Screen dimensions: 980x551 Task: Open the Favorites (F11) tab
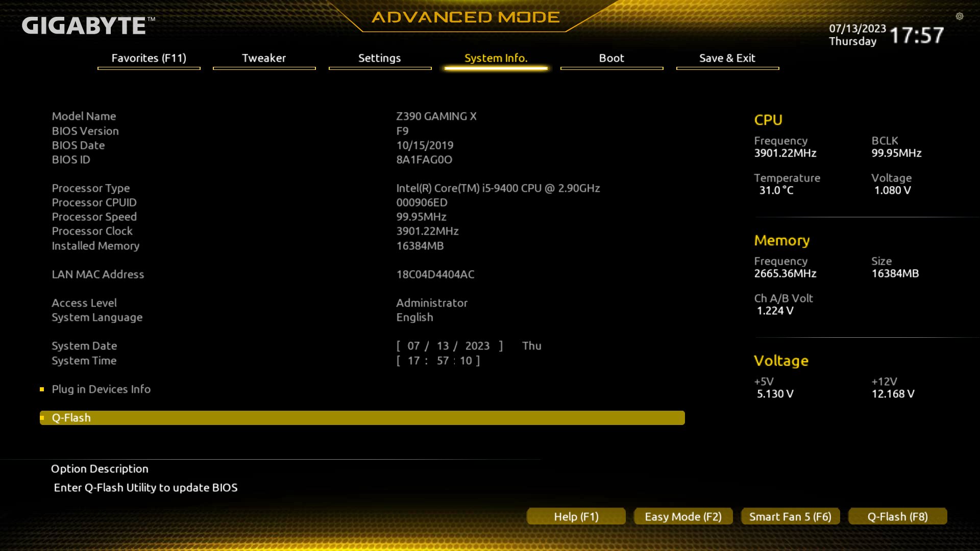pyautogui.click(x=149, y=58)
